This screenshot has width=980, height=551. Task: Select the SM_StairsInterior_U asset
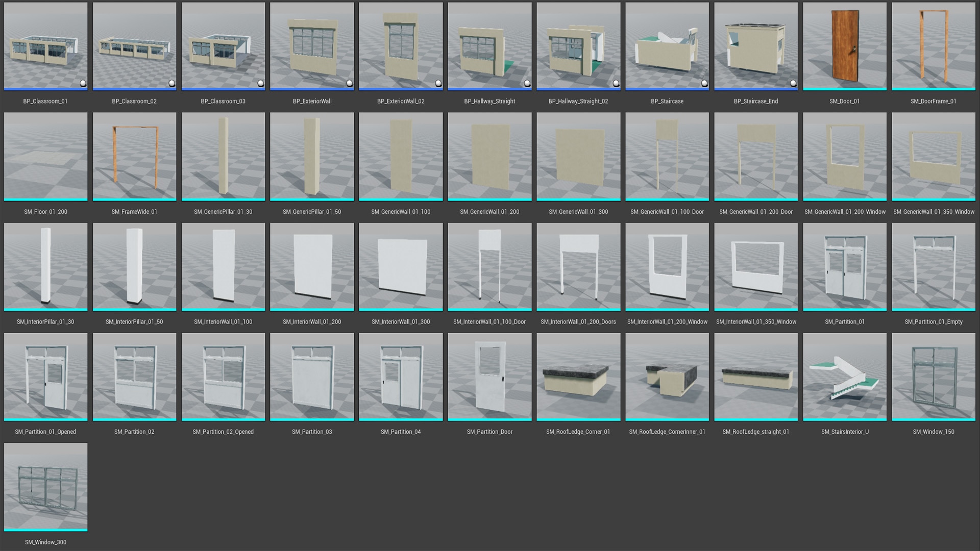[x=844, y=377]
